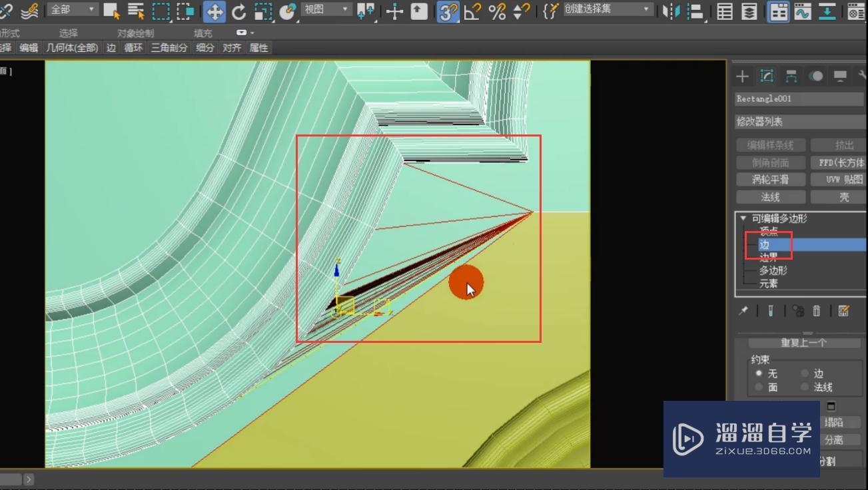Click the Bind to Space Warp icon

pyautogui.click(x=30, y=11)
